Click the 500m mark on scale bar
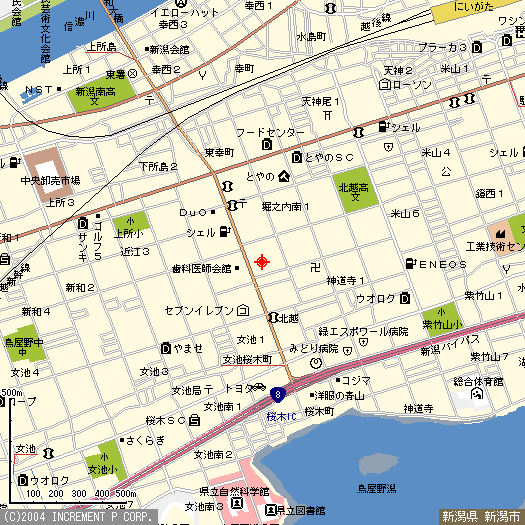This screenshot has width=525, height=525. point(126,494)
